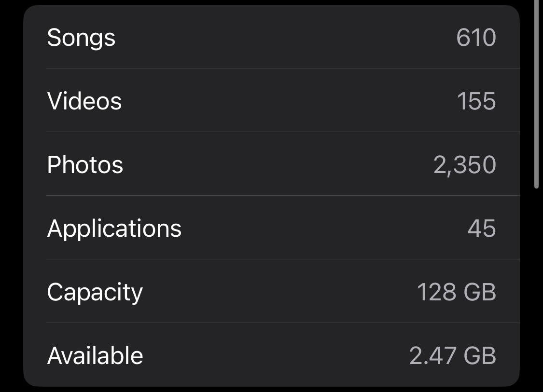
Task: Click the Songs count 610
Action: pyautogui.click(x=476, y=37)
